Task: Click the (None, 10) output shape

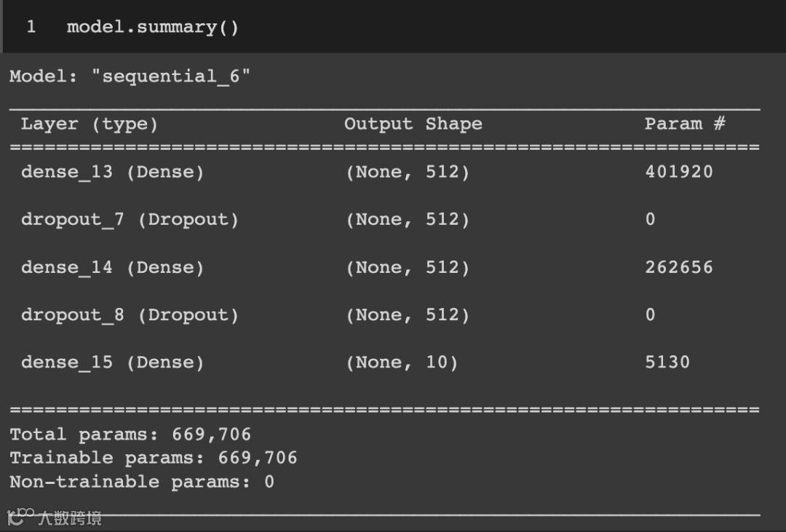Action: coord(402,362)
